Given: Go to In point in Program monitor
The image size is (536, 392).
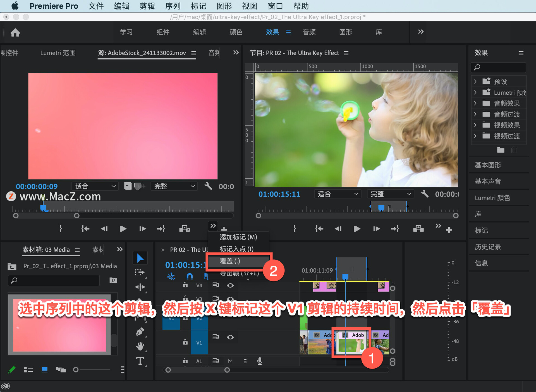Looking at the screenshot, I should pos(319,229).
